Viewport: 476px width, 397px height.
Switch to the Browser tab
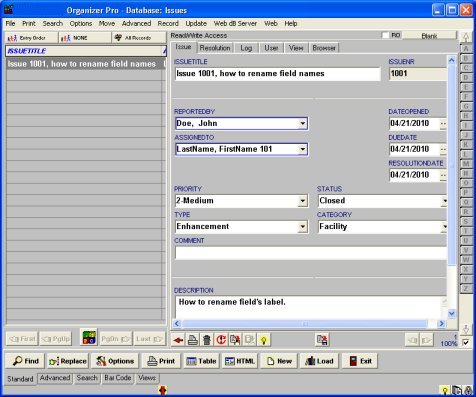pyautogui.click(x=324, y=48)
